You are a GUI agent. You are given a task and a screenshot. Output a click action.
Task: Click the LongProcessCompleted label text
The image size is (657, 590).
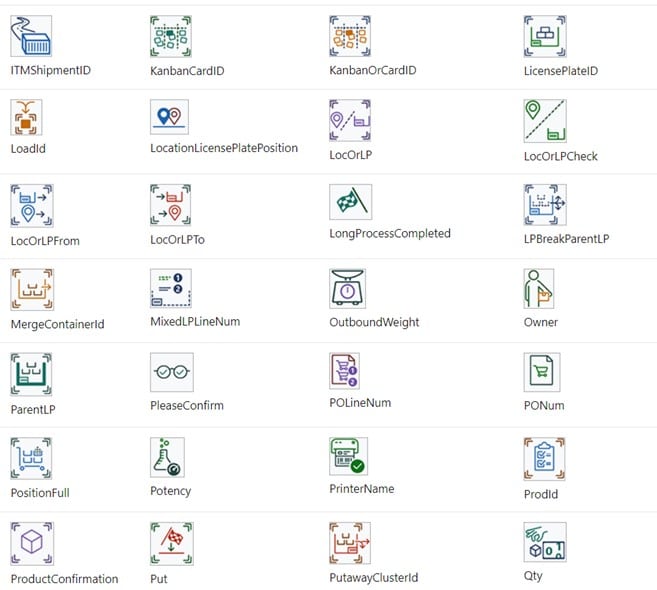click(390, 233)
